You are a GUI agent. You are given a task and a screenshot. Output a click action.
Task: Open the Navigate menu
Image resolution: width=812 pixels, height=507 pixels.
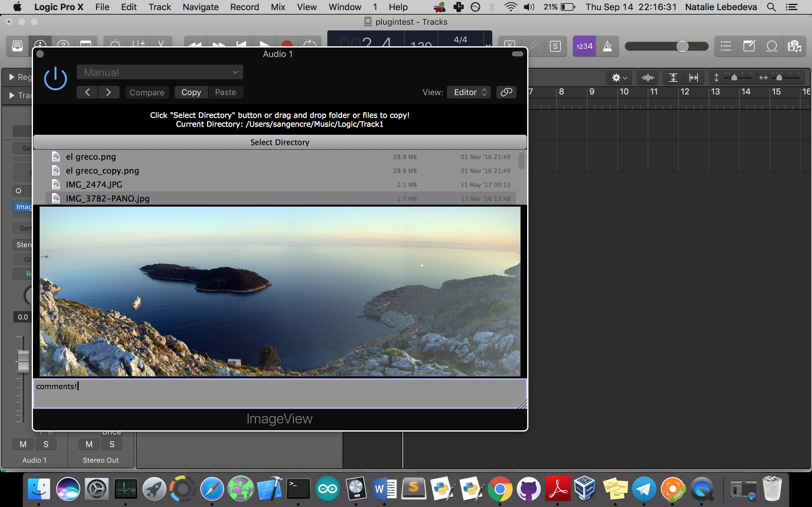200,7
